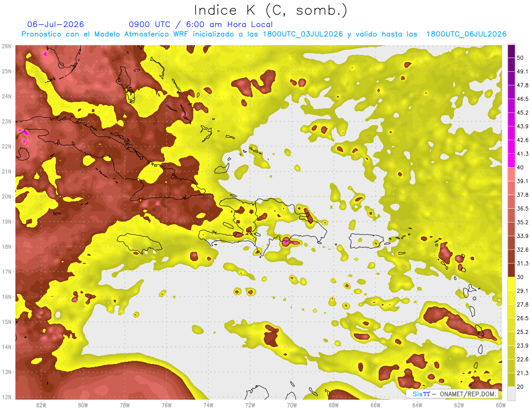The width and height of the screenshot is (532, 411).
Task: Select the 60W longitude axis label
Action: pos(501,405)
